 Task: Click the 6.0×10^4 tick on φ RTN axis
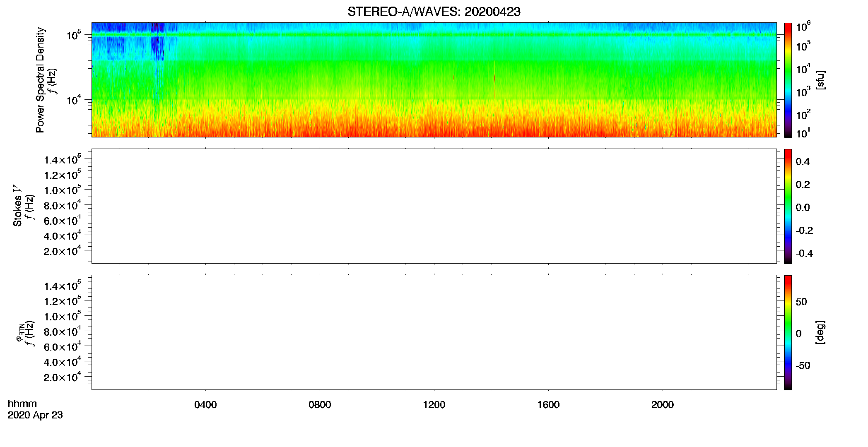coord(63,346)
